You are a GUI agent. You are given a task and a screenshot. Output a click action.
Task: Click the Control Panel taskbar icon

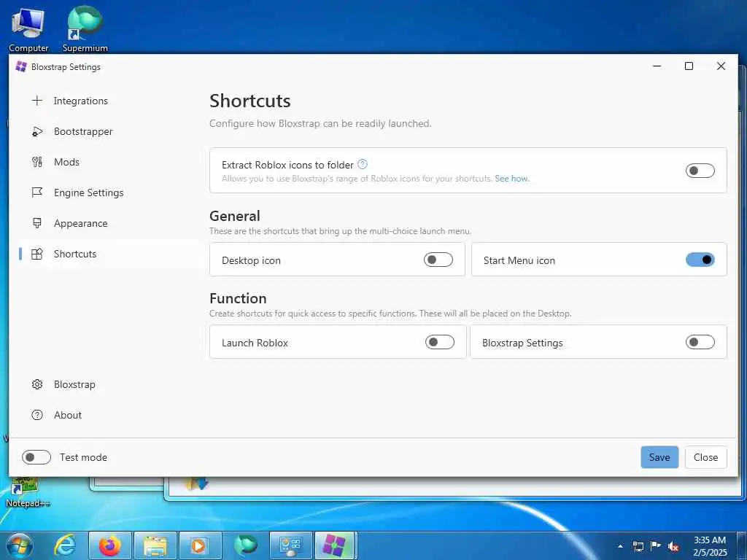coord(290,545)
